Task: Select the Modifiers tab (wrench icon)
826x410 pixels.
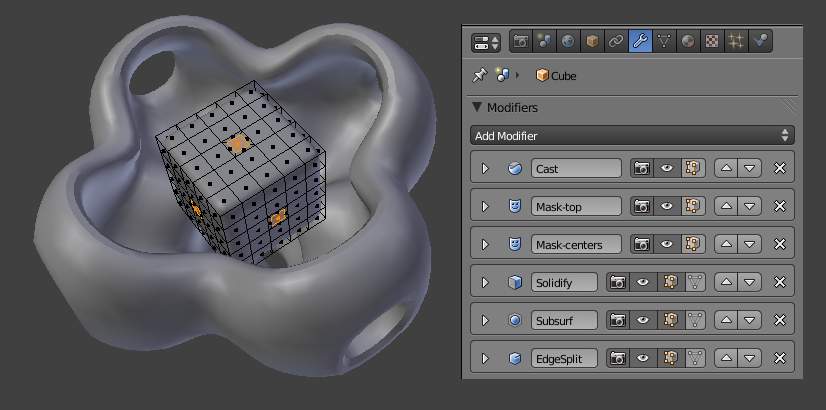Action: click(640, 42)
